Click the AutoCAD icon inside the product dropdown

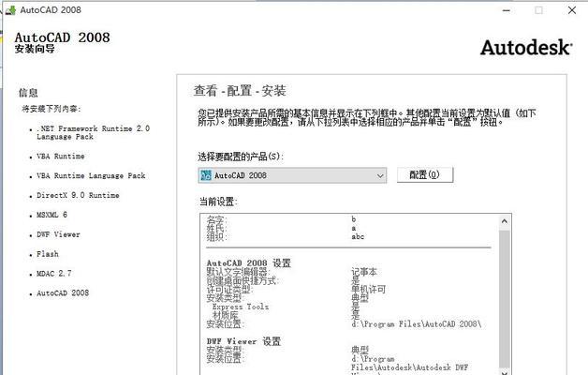[x=206, y=175]
